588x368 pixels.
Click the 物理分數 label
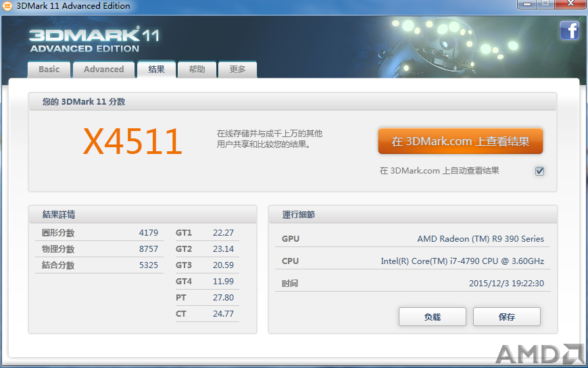coord(58,249)
